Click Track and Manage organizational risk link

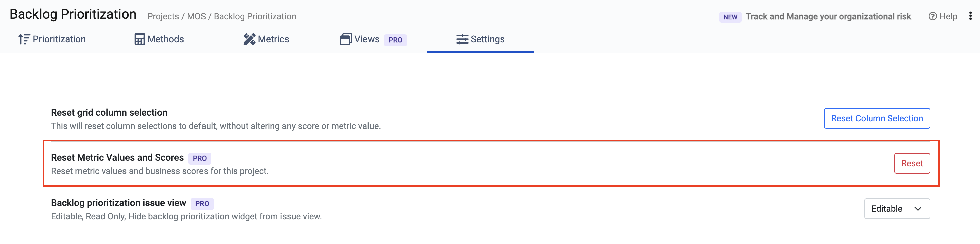828,16
